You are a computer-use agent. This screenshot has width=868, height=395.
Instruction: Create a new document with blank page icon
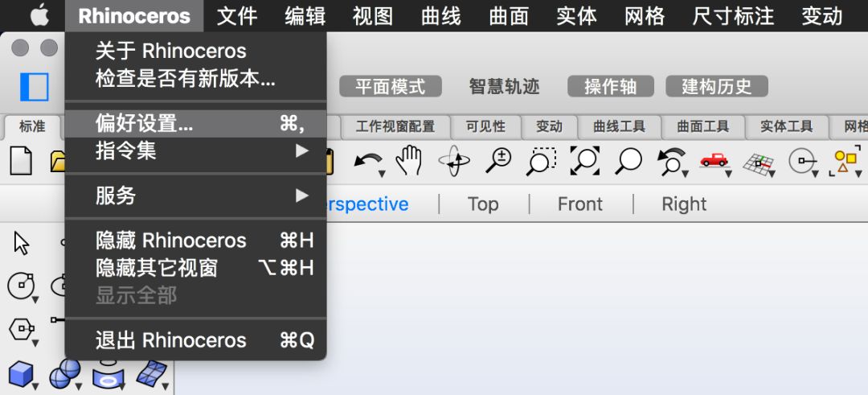point(20,162)
